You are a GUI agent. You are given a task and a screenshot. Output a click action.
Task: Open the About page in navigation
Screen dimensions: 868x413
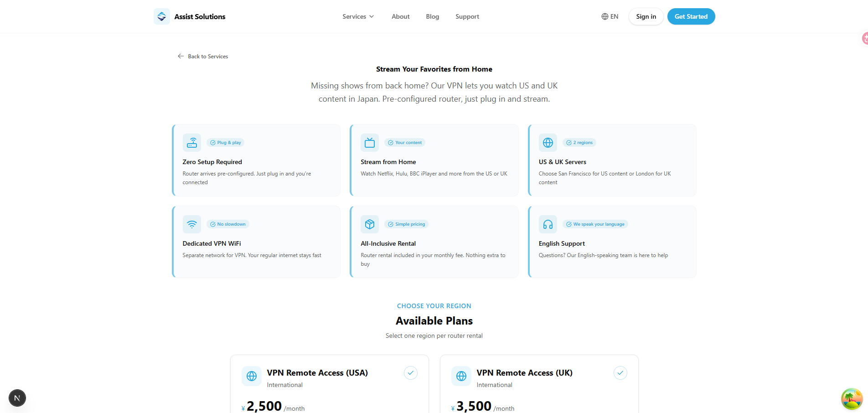(400, 16)
